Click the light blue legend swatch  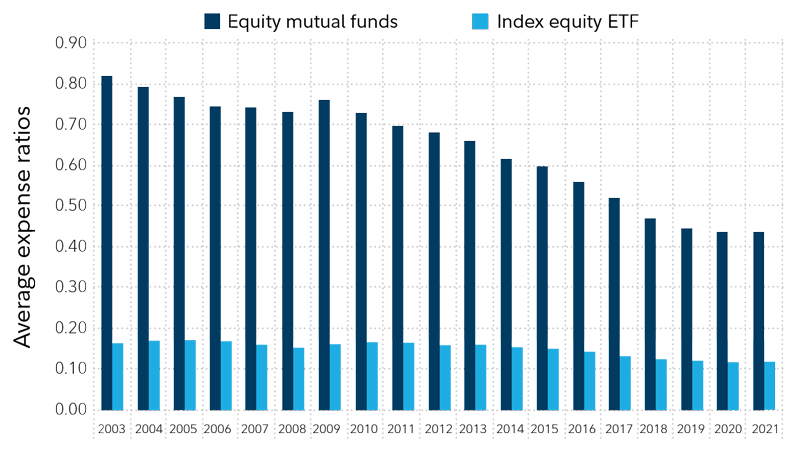(x=480, y=21)
